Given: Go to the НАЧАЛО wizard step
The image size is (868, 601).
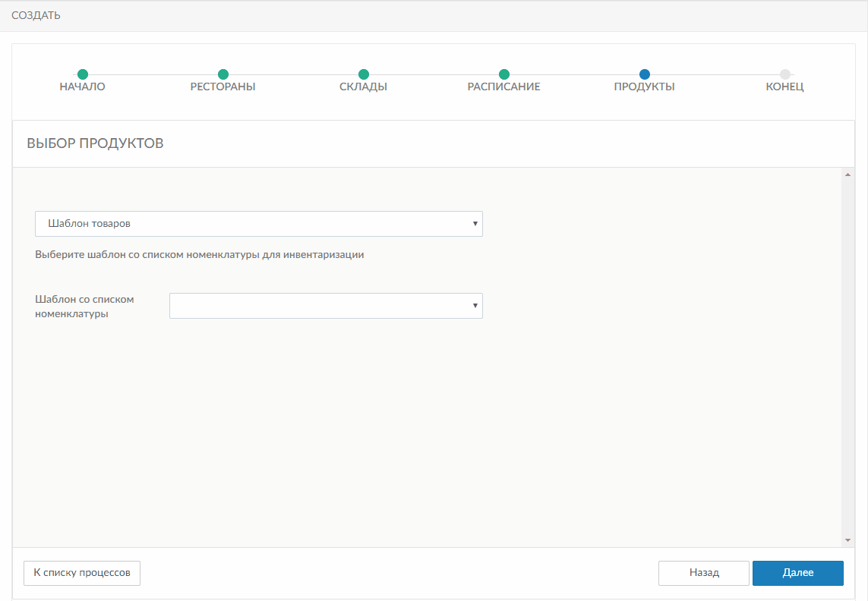Looking at the screenshot, I should tap(83, 80).
